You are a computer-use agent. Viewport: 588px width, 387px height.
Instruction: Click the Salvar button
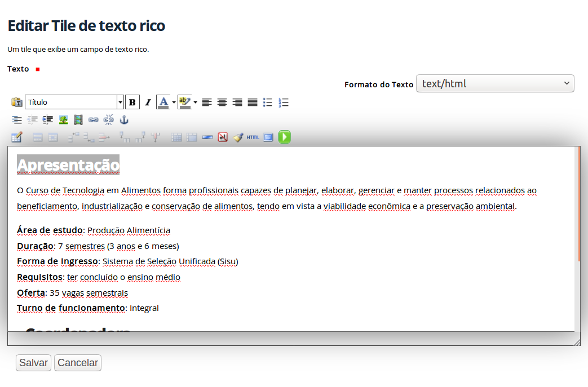pyautogui.click(x=33, y=363)
